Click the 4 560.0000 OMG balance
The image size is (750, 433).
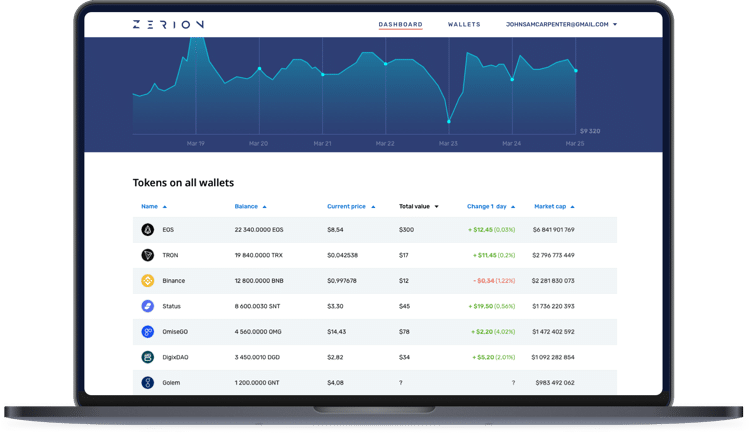click(258, 332)
